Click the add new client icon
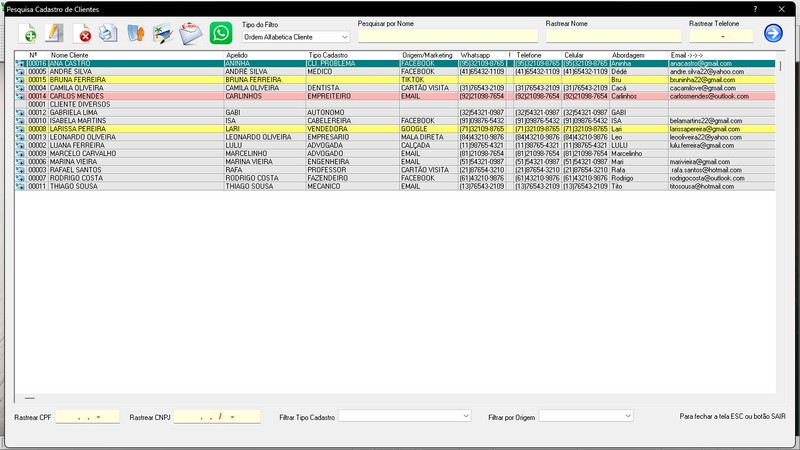Viewport: 800px width, 450px height. tap(28, 33)
